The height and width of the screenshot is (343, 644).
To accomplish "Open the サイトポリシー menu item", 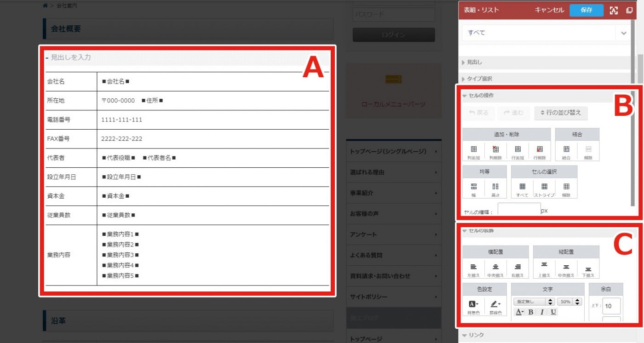I will pyautogui.click(x=394, y=297).
